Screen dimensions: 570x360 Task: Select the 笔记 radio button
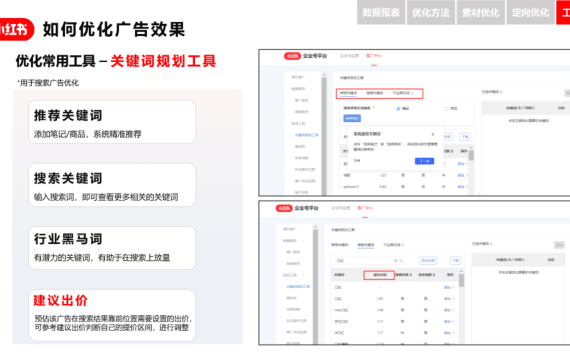398,109
